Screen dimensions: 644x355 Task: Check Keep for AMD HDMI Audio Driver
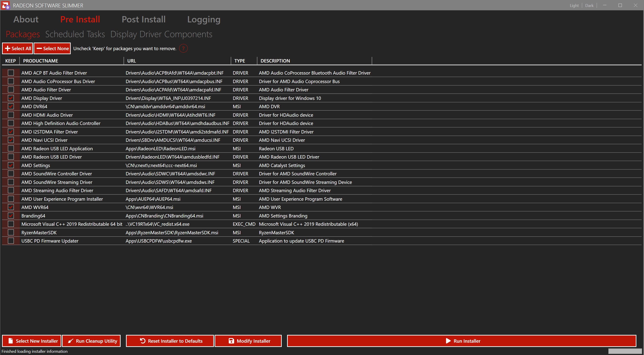tap(11, 115)
